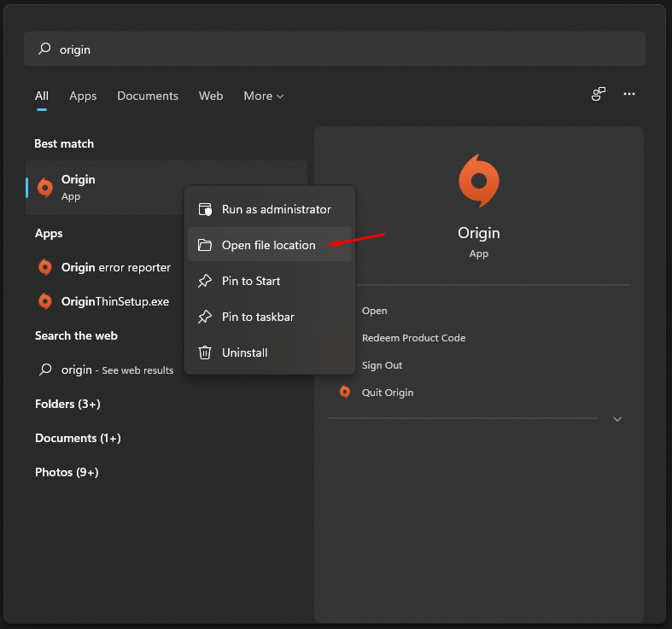Choose Run as administrator from context menu

click(270, 209)
